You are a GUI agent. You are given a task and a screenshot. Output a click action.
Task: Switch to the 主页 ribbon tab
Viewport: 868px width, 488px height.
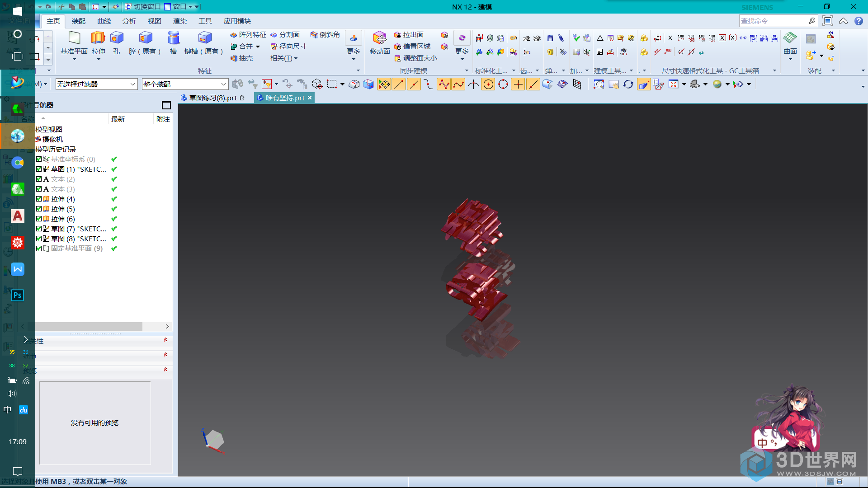tap(53, 21)
